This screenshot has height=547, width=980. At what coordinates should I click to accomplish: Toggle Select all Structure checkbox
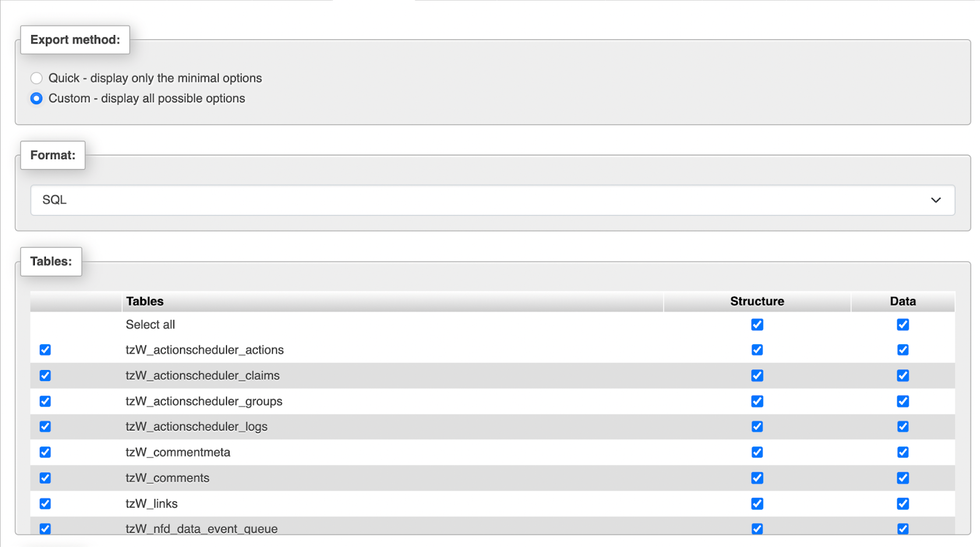[757, 325]
